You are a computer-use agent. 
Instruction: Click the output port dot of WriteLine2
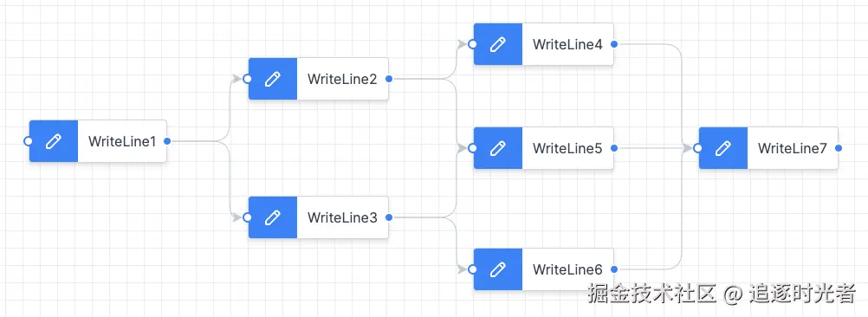point(389,79)
